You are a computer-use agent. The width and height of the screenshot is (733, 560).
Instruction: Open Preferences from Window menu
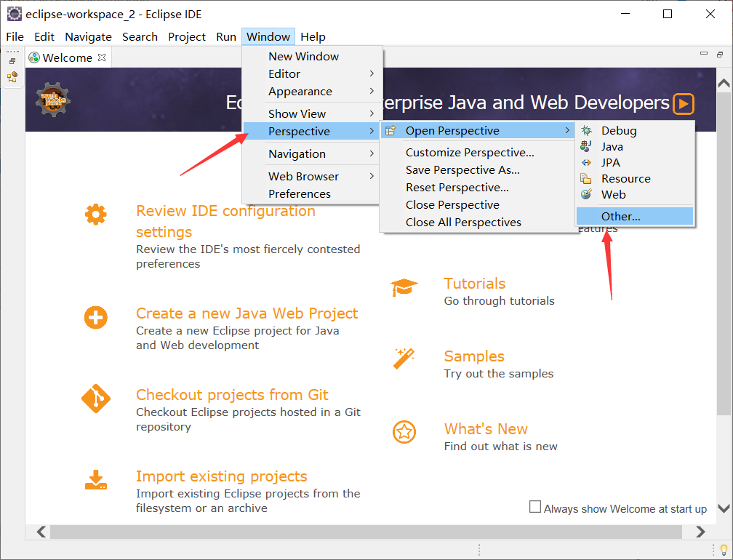coord(311,194)
